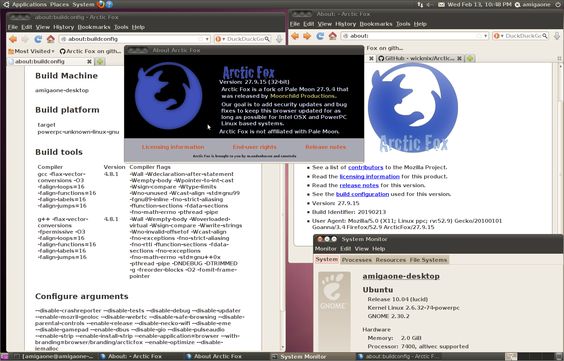The width and height of the screenshot is (564, 361).
Task: Open the Release notes link in the About dialog
Action: coord(326,147)
